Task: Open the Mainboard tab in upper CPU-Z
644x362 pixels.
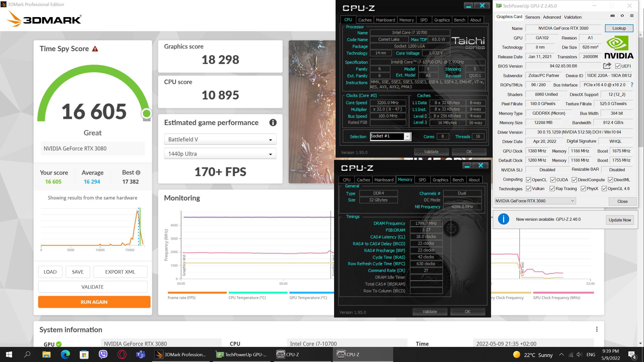Action: 385,20
